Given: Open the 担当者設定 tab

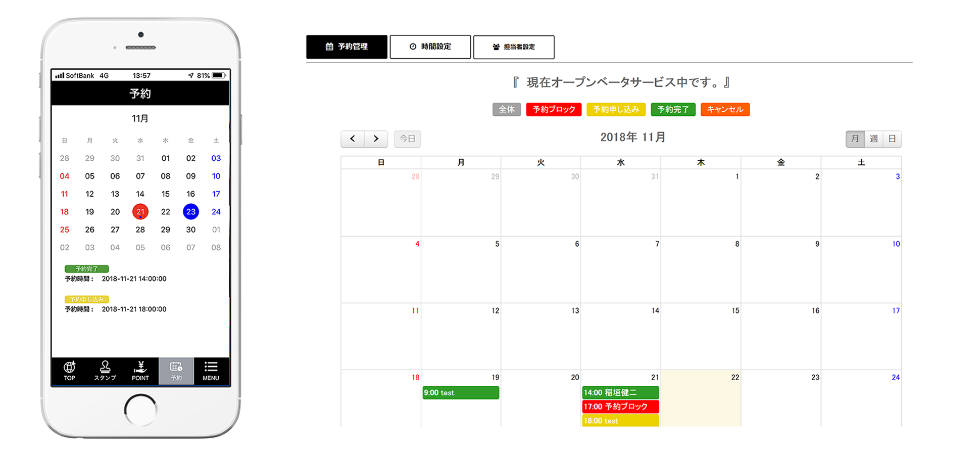Looking at the screenshot, I should tap(514, 47).
